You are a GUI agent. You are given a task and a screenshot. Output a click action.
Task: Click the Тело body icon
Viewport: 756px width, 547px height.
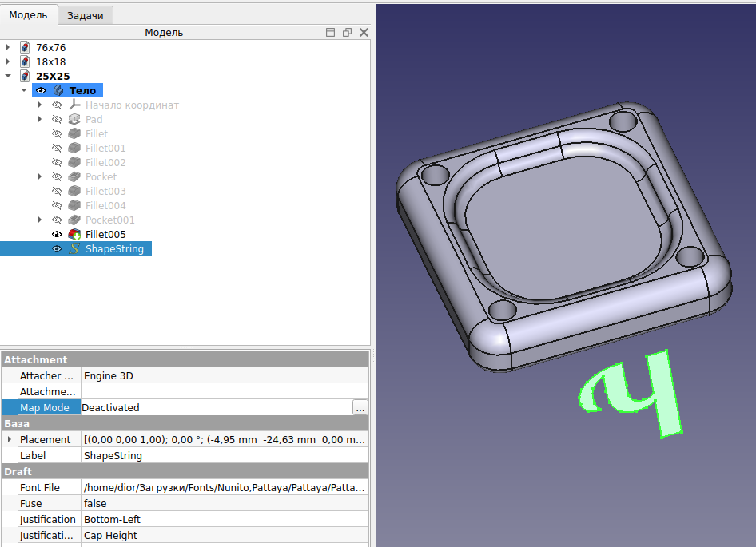click(58, 90)
